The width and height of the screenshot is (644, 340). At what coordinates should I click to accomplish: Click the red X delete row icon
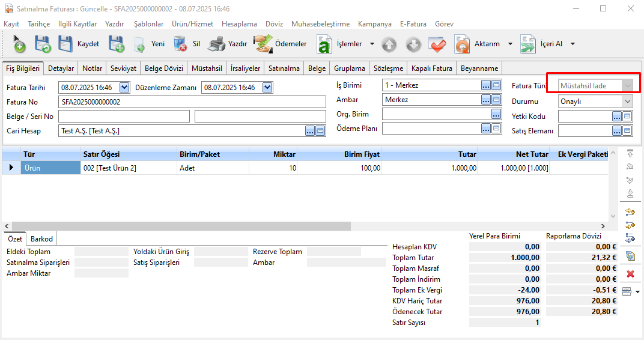[630, 274]
